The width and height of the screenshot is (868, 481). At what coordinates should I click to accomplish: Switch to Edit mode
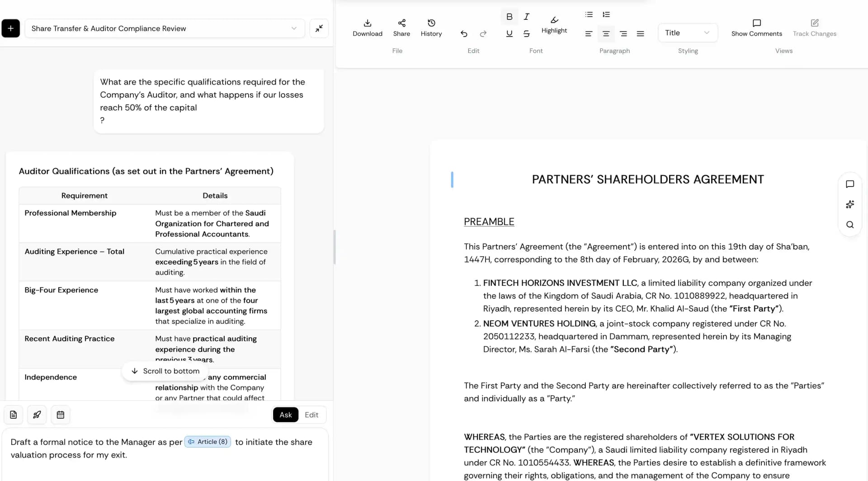click(311, 415)
